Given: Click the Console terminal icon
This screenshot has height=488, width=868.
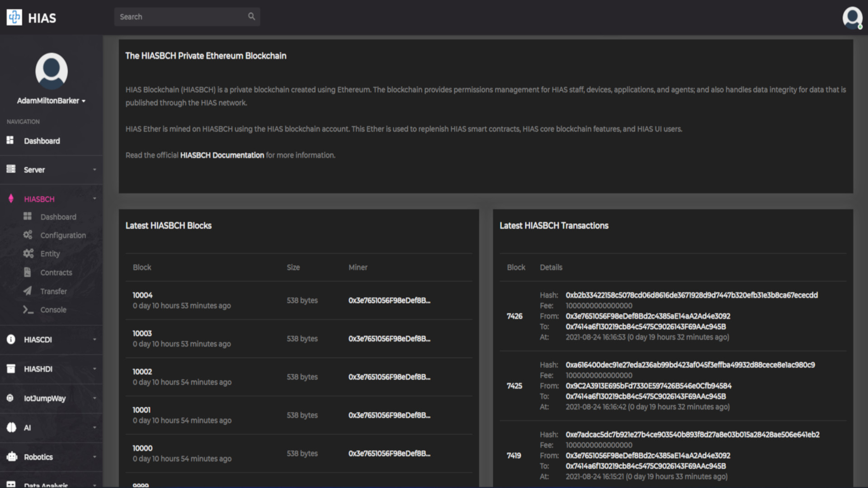Looking at the screenshot, I should point(28,310).
